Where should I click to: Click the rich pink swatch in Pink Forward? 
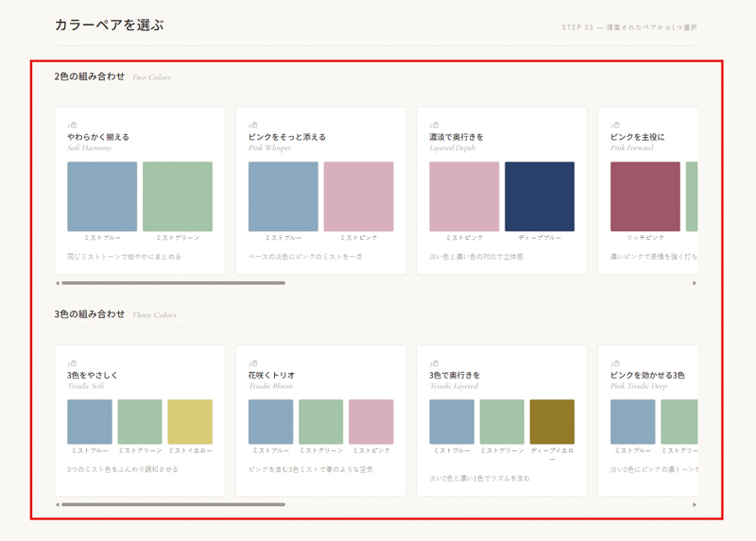click(x=645, y=196)
